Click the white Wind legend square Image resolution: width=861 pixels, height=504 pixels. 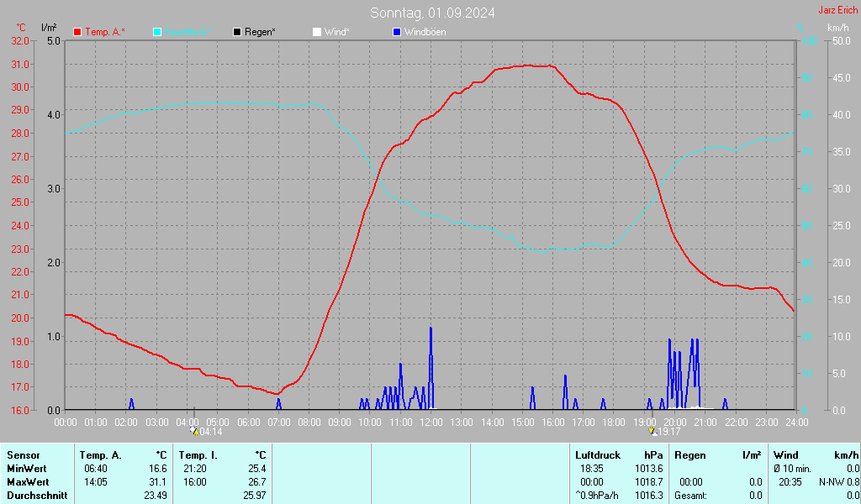click(x=316, y=32)
